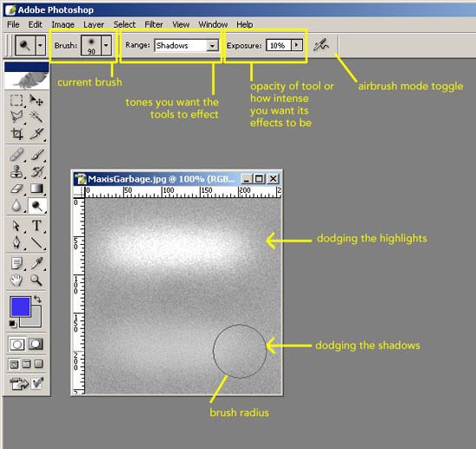Image resolution: width=476 pixels, height=449 pixels.
Task: Select the Magic Wand tool
Action: [36, 116]
